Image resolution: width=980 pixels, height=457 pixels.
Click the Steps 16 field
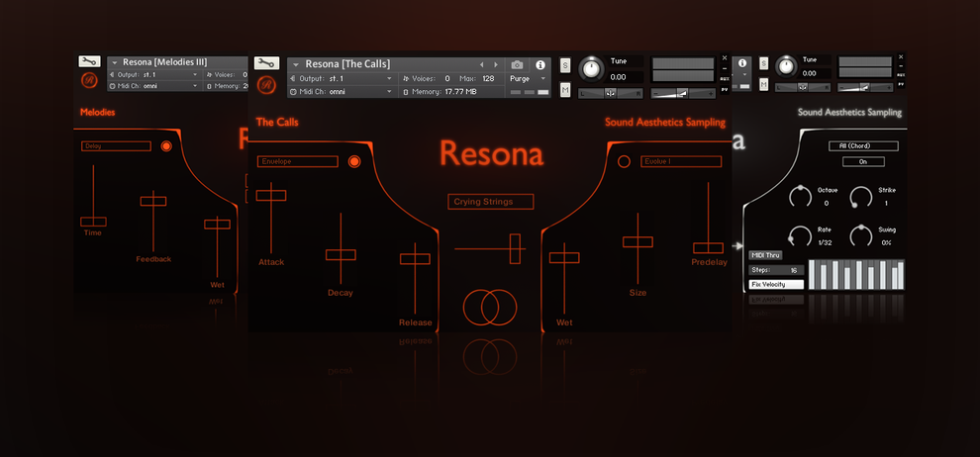[x=776, y=270]
